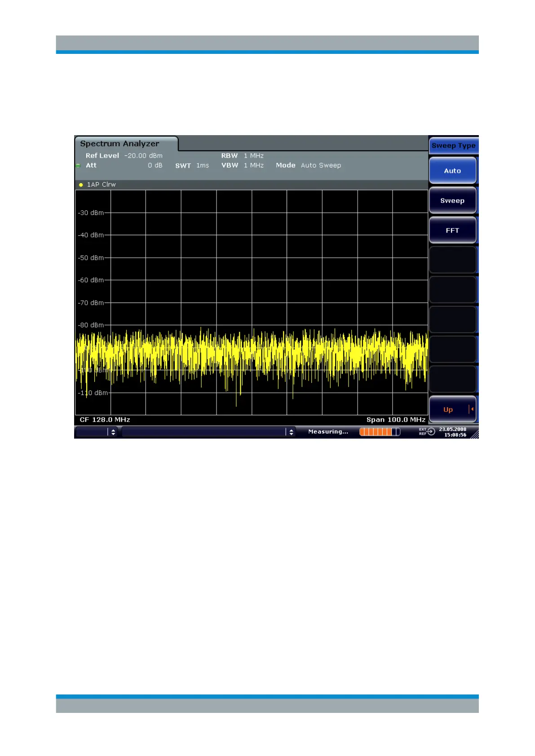Click the Mode Auto Sweep setting
This screenshot has width=535, height=756.
(x=308, y=166)
